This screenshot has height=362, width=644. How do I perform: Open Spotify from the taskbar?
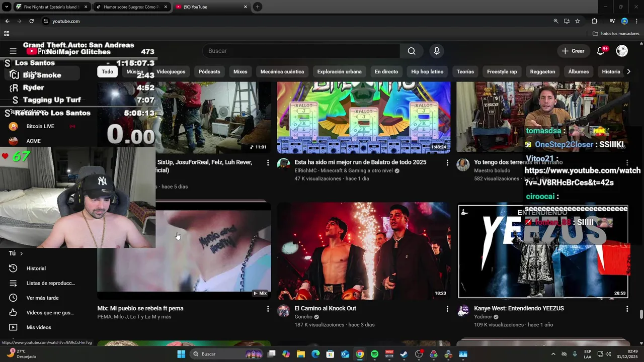[374, 354]
